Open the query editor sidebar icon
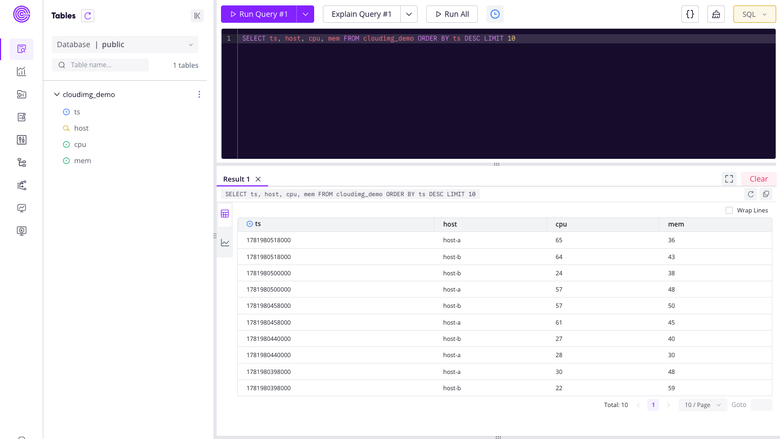 coord(21,49)
